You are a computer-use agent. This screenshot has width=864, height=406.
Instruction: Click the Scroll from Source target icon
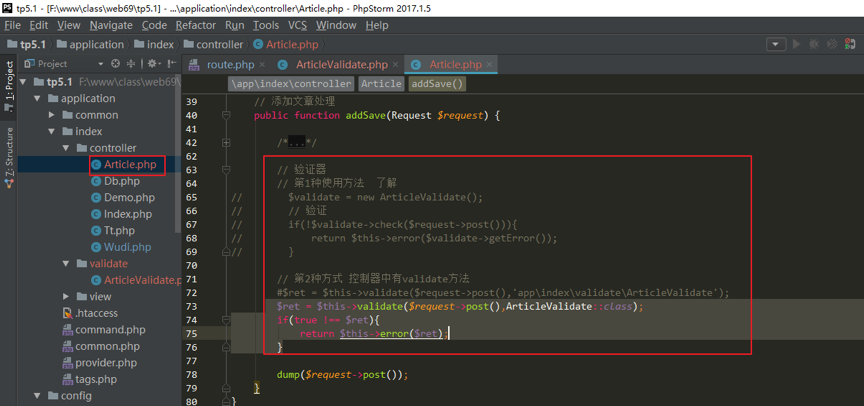pyautogui.click(x=115, y=63)
